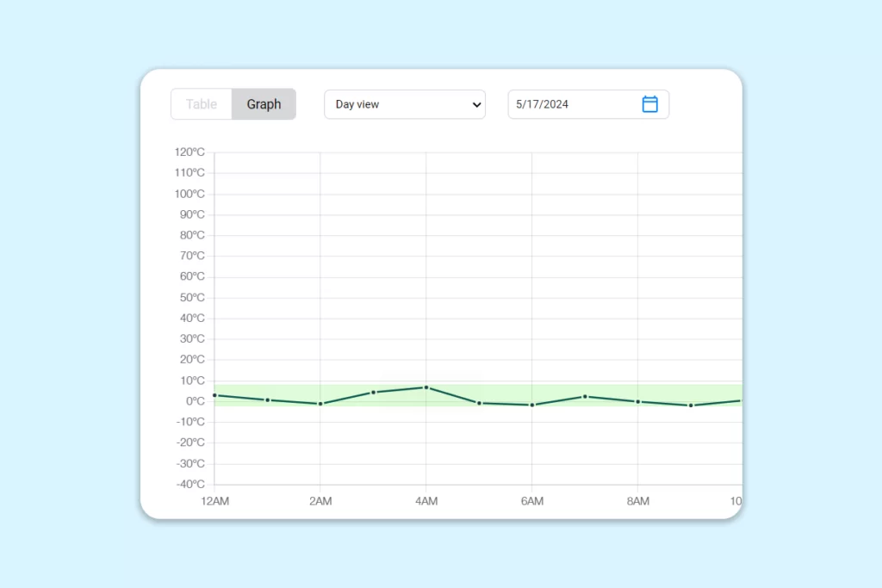The width and height of the screenshot is (882, 588).
Task: Click the 5/17/2024 date field
Action: (x=588, y=104)
